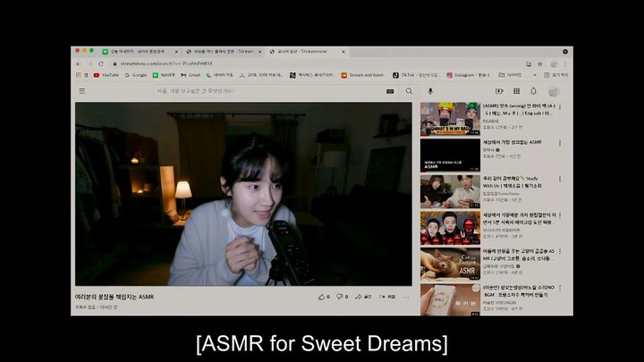Click the main ASMR video player
The height and width of the screenshot is (362, 644).
point(243,194)
